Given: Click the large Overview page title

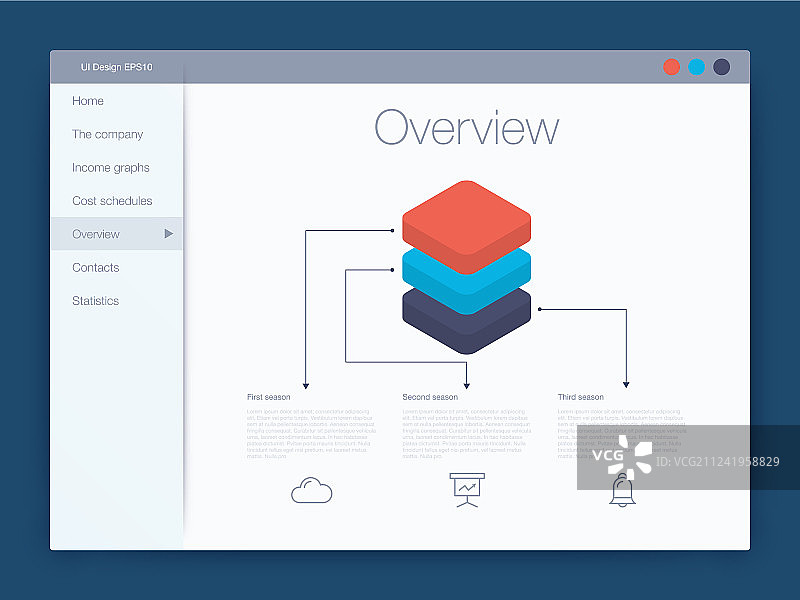Looking at the screenshot, I should click(x=466, y=129).
